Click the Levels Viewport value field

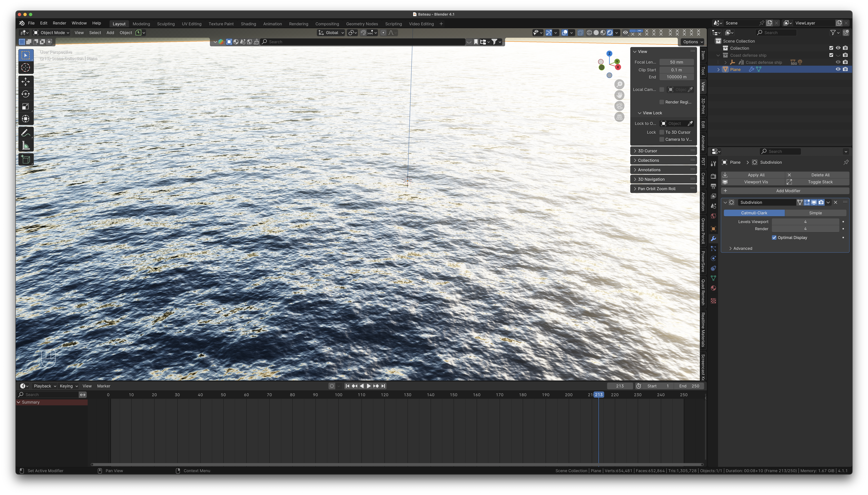[805, 222]
